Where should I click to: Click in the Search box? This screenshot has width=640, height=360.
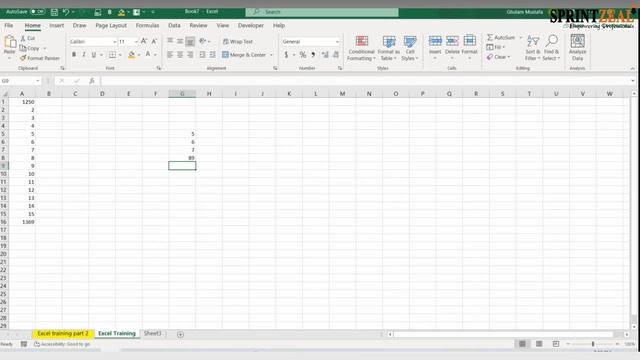point(322,12)
